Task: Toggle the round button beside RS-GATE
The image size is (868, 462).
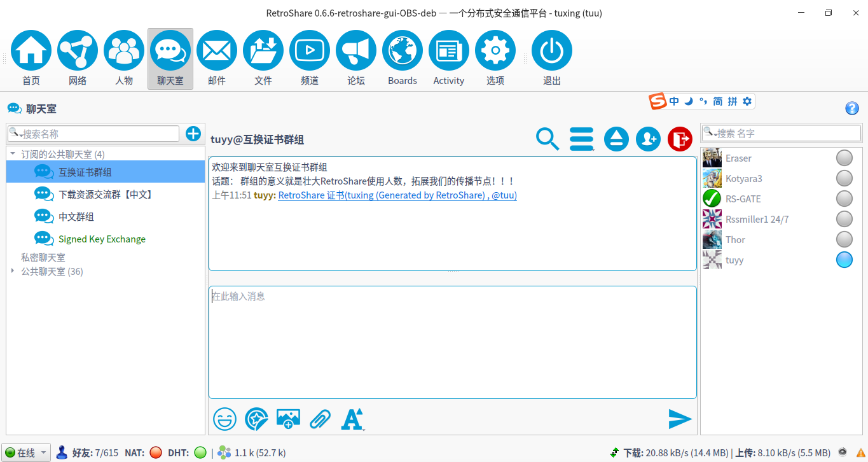Action: 844,199
